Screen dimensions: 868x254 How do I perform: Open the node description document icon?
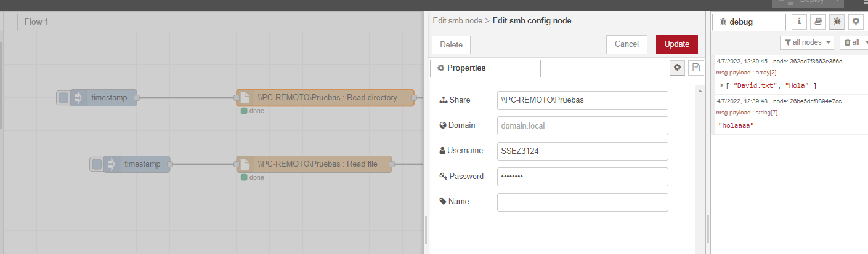point(696,68)
